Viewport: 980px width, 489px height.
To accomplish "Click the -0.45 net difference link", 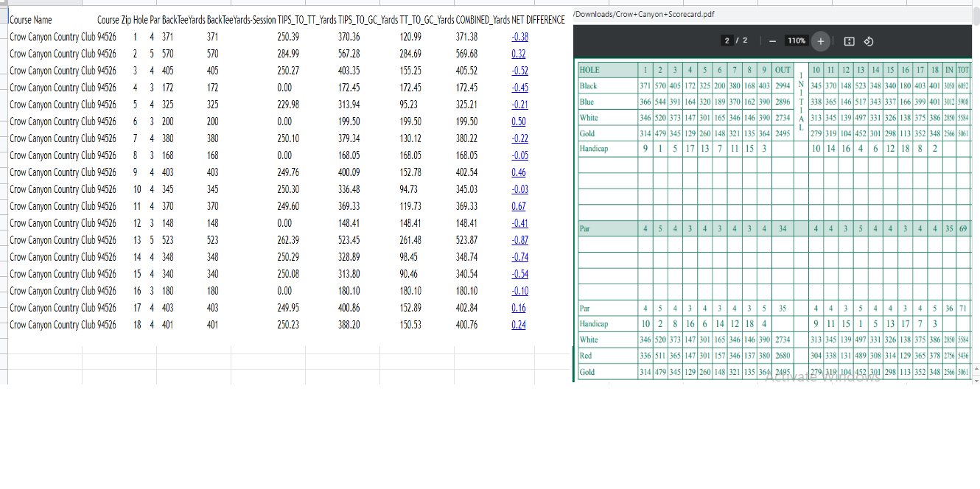I will pyautogui.click(x=519, y=88).
